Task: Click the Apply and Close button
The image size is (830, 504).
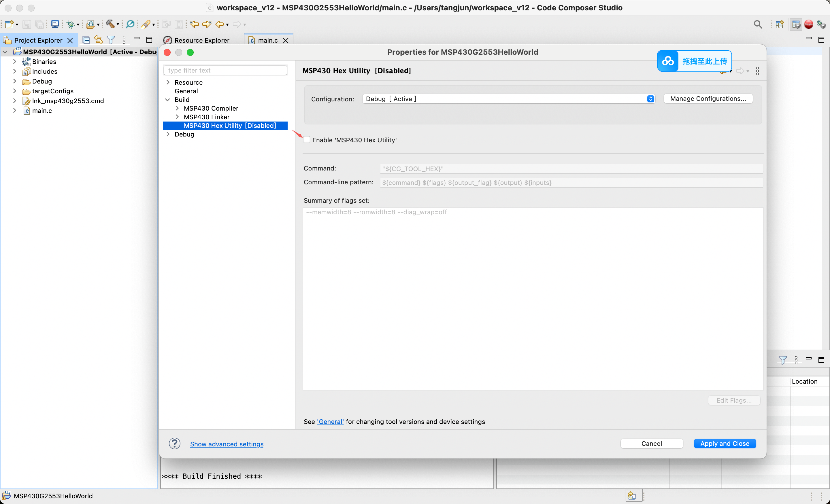Action: (x=725, y=444)
